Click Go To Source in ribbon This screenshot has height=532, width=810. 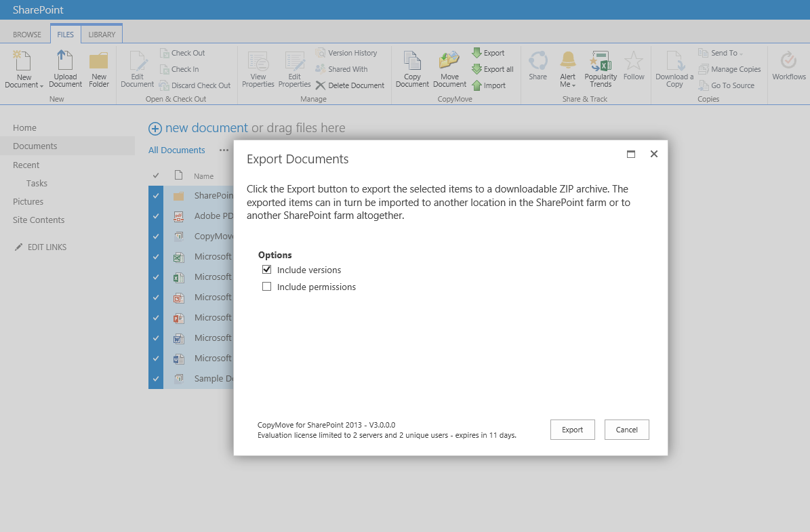727,85
